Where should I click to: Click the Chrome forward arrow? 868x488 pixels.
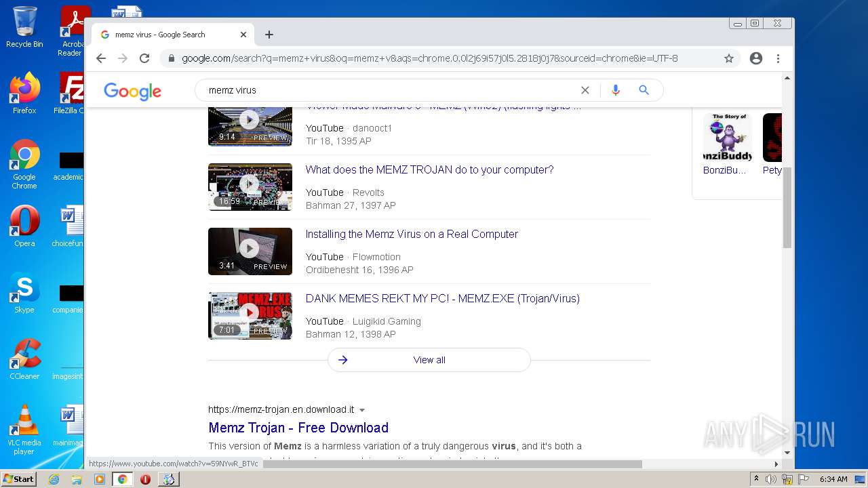pyautogui.click(x=123, y=58)
